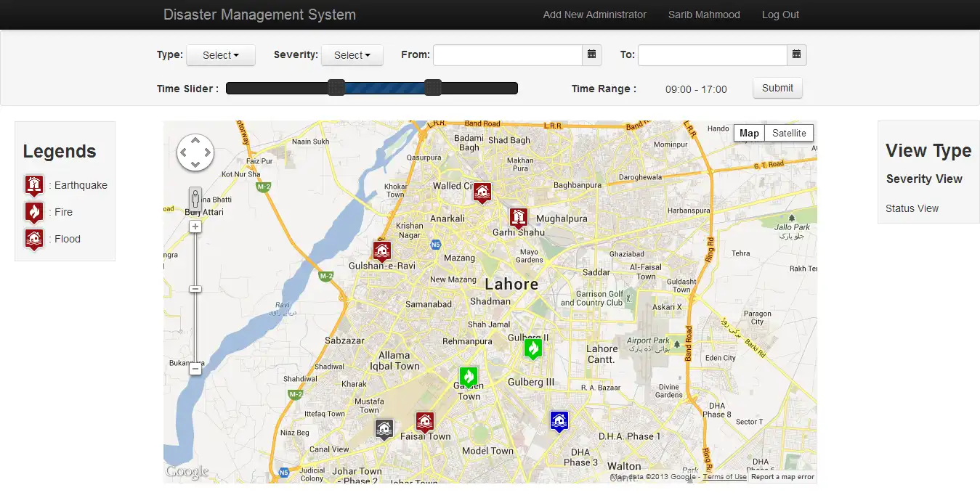This screenshot has width=980, height=498.
Task: Click the right time slider handle
Action: (x=432, y=88)
